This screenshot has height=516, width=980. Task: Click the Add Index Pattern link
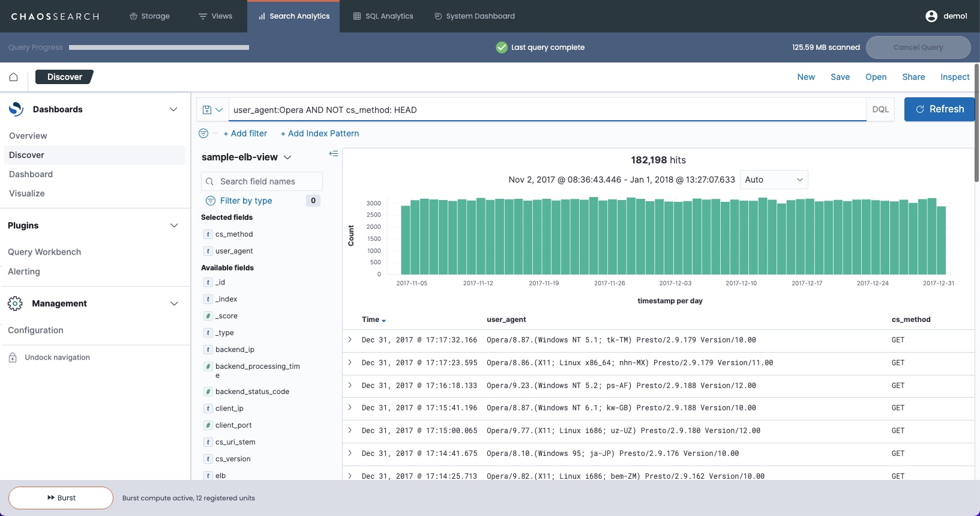coord(319,133)
